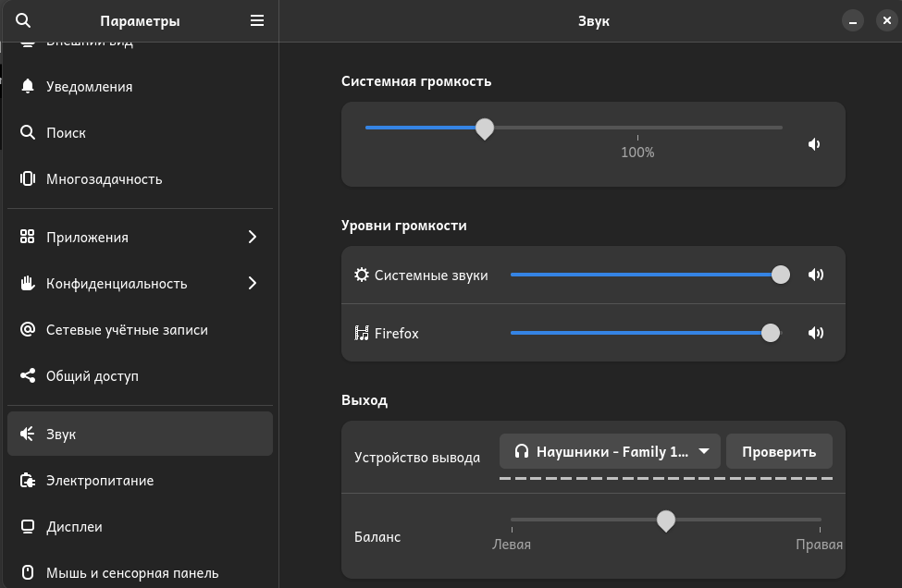This screenshot has width=902, height=588.
Task: Open the Поиск settings page
Action: pyautogui.click(x=140, y=132)
